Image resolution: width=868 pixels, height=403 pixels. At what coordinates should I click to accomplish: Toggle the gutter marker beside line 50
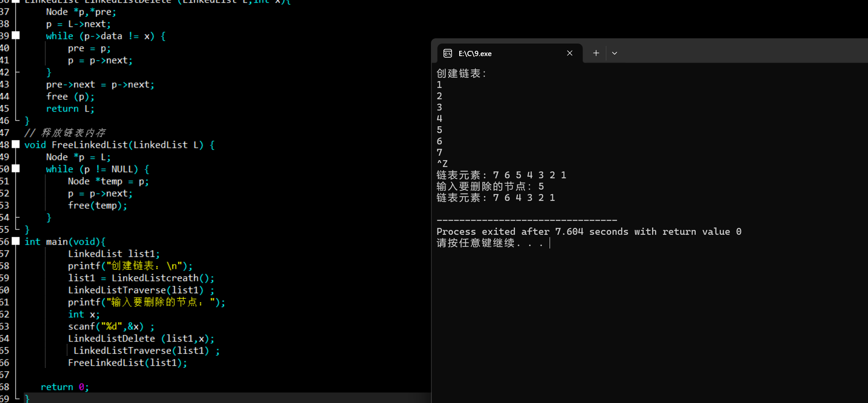16,169
